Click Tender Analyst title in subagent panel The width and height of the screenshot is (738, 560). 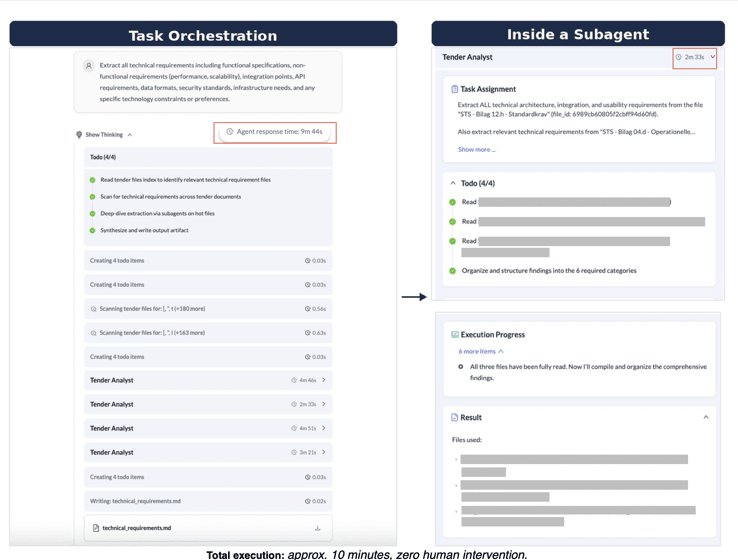467,57
